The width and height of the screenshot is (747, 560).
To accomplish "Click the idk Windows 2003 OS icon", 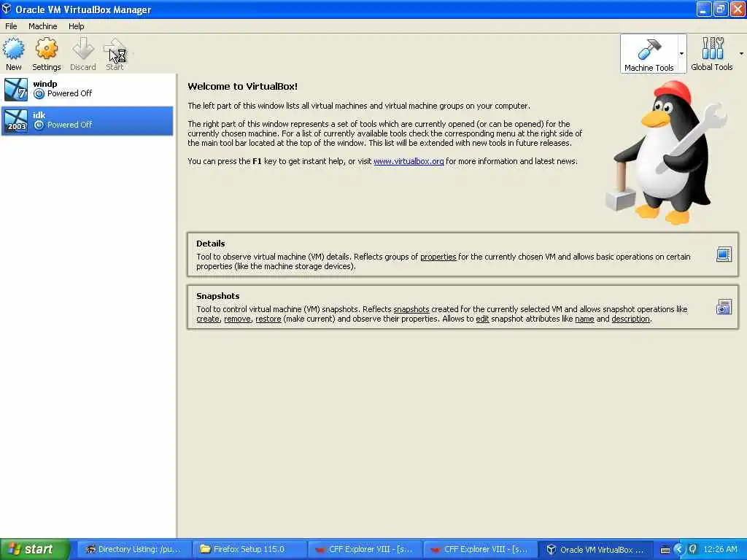I will [x=16, y=120].
